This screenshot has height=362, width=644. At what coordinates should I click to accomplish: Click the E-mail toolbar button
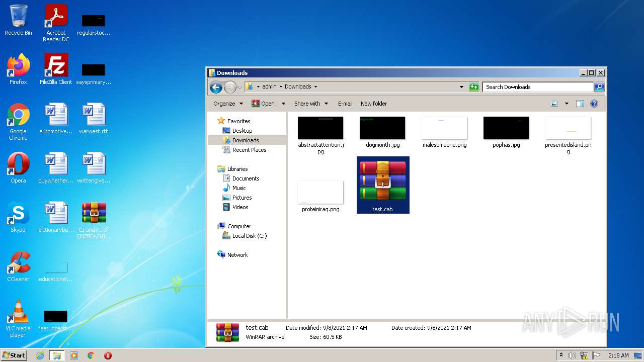[x=345, y=104]
